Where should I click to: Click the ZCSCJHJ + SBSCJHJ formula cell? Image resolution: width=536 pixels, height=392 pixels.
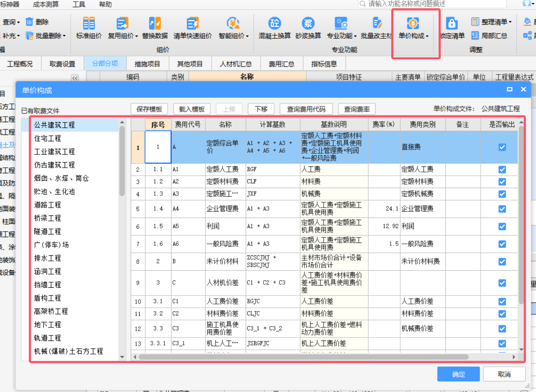coord(273,262)
